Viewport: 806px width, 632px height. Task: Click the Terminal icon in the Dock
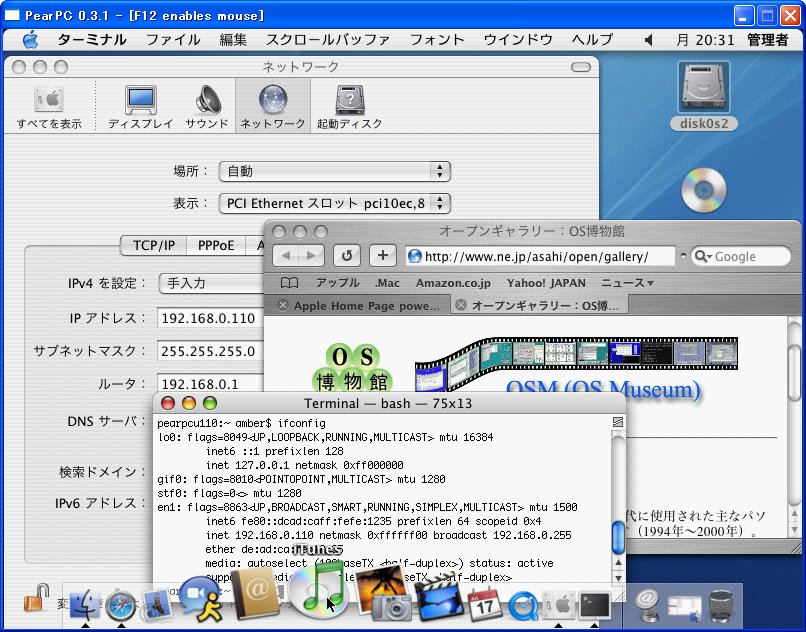(x=595, y=605)
